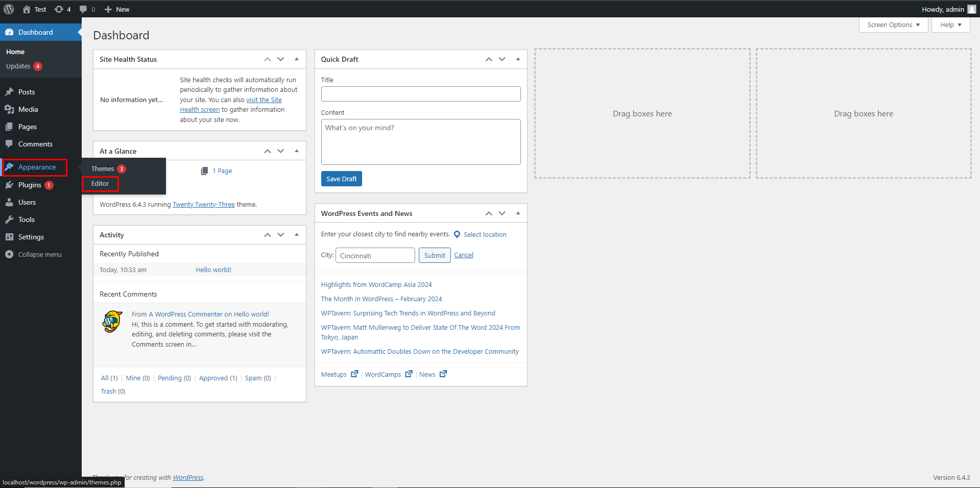Screen dimensions: 980x488
Task: Click the Select location link
Action: [485, 235]
